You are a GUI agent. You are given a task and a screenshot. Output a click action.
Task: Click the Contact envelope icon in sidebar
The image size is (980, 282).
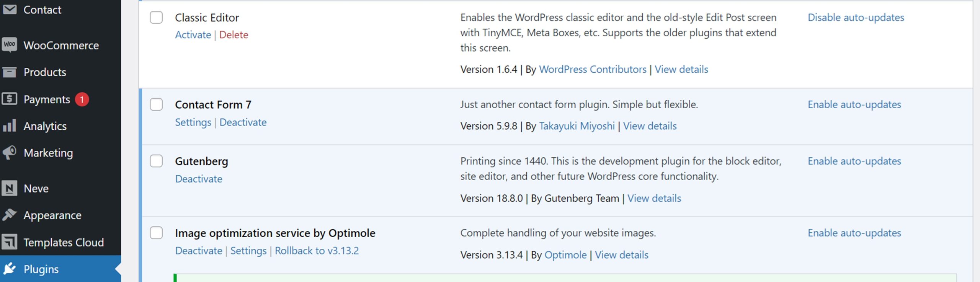(10, 9)
